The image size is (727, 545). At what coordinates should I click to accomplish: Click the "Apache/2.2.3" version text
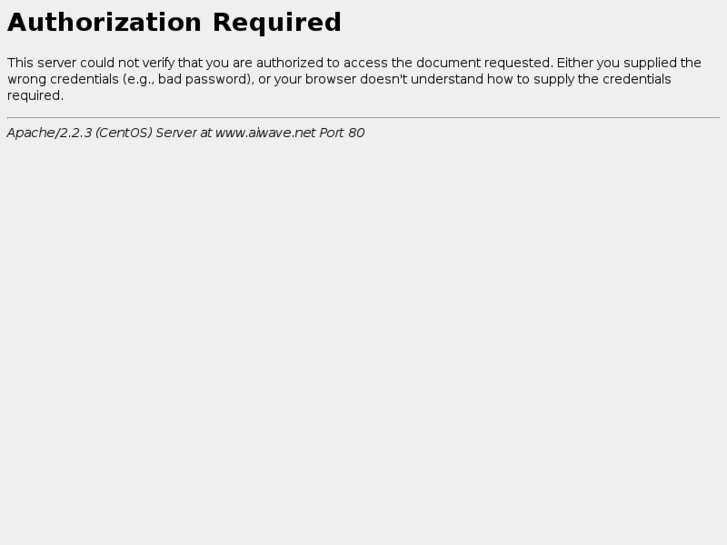pos(49,133)
